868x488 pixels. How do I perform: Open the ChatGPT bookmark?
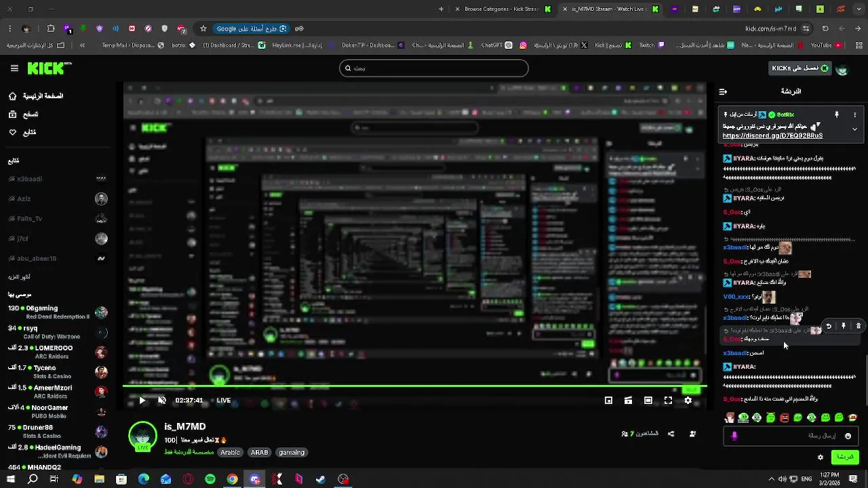pos(496,45)
